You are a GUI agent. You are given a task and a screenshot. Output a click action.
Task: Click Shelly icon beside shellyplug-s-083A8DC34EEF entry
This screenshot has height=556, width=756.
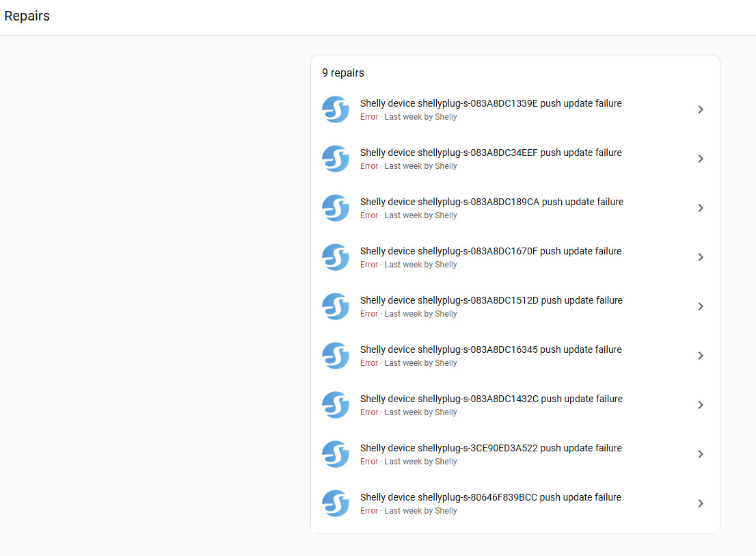click(336, 159)
